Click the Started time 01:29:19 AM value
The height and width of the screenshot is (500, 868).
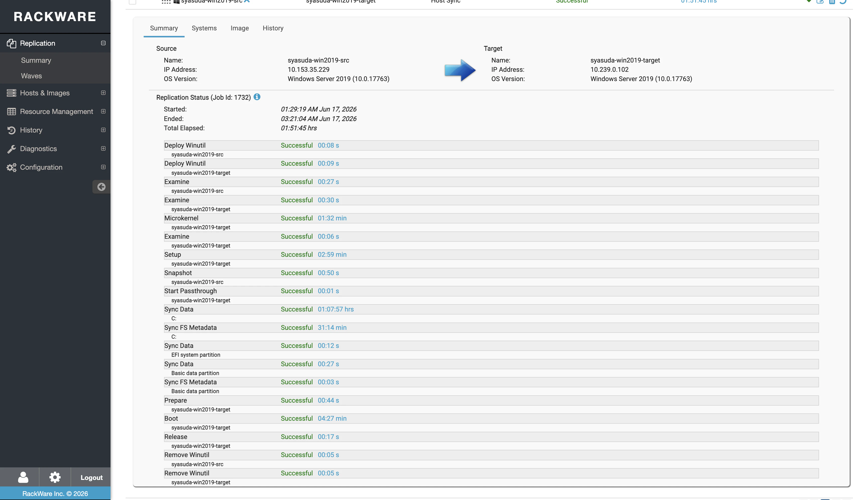[x=318, y=109]
